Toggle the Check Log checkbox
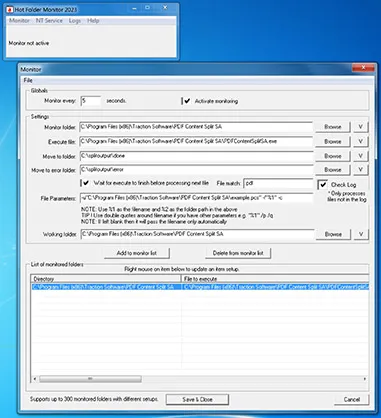The image size is (381, 418). tap(323, 184)
